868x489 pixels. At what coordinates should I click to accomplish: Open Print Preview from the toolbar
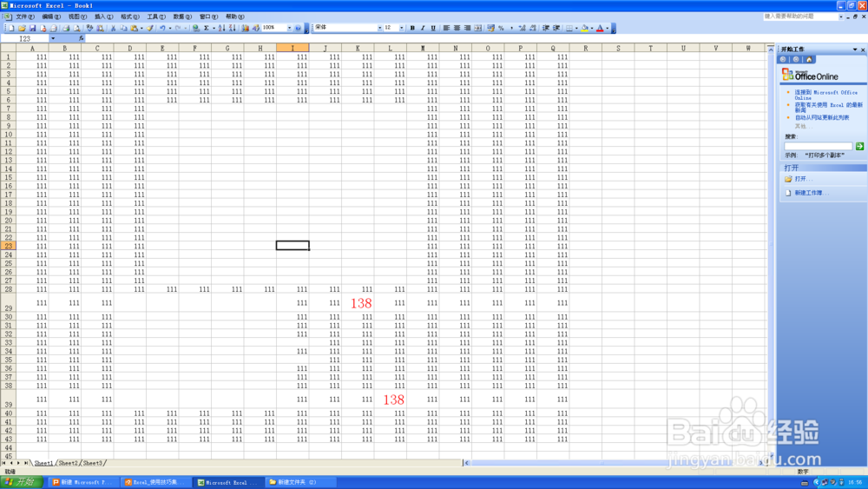tap(77, 28)
